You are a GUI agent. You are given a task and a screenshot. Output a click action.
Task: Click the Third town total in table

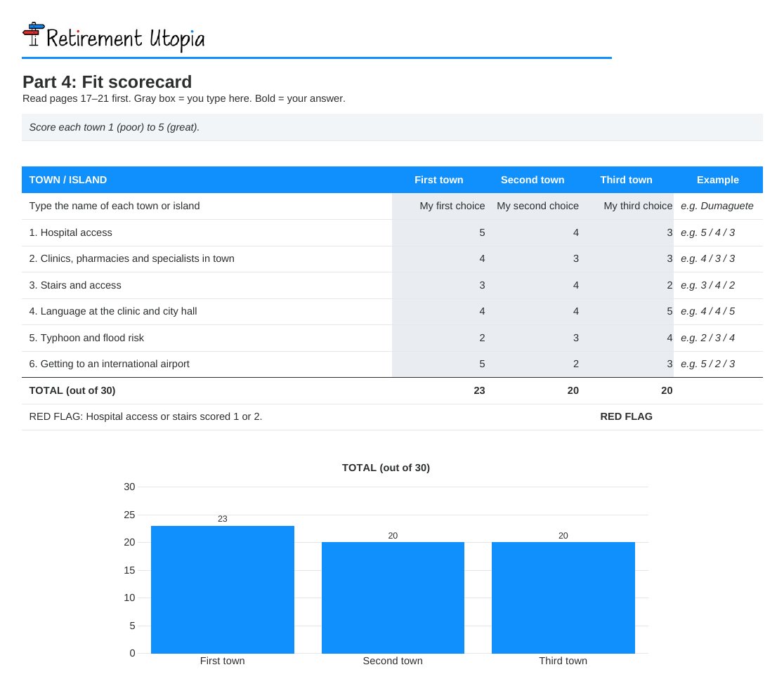(x=667, y=390)
